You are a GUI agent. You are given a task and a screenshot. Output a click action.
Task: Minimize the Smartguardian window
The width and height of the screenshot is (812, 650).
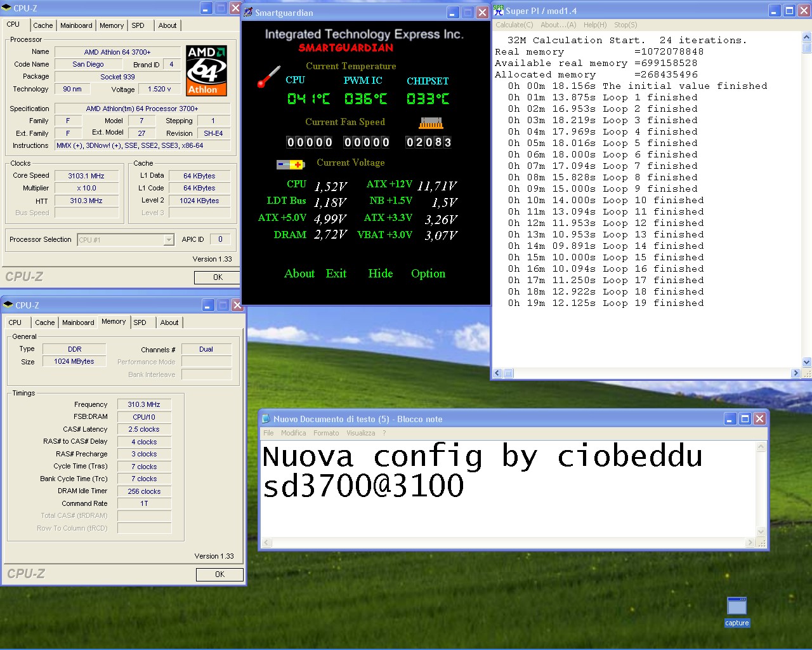(453, 13)
